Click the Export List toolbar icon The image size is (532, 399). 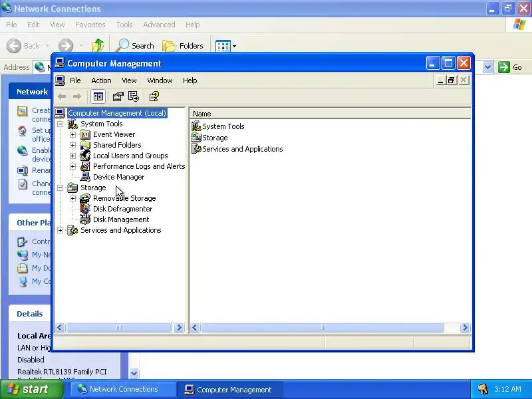click(x=134, y=96)
